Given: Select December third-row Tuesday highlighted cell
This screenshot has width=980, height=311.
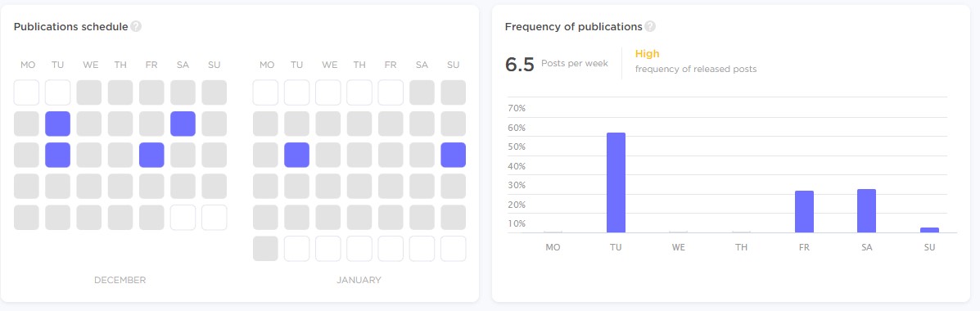Looking at the screenshot, I should pos(57,155).
